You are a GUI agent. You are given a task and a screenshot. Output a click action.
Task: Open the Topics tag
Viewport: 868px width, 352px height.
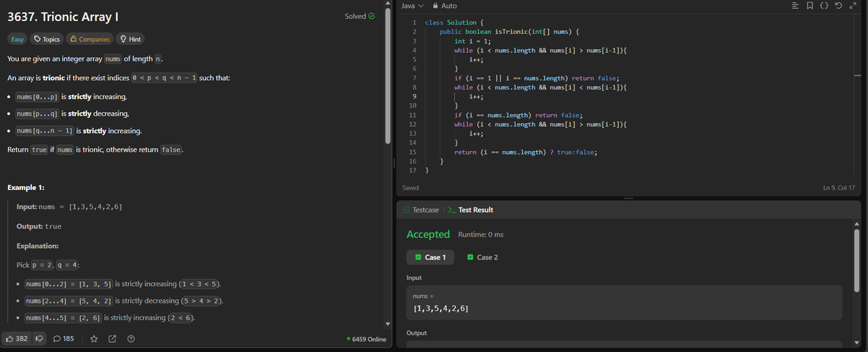47,39
